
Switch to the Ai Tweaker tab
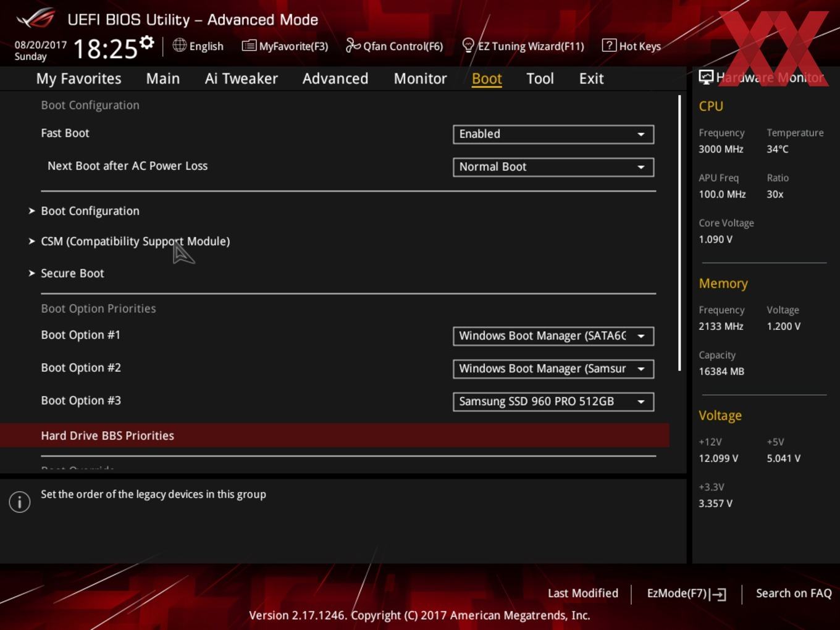click(241, 78)
